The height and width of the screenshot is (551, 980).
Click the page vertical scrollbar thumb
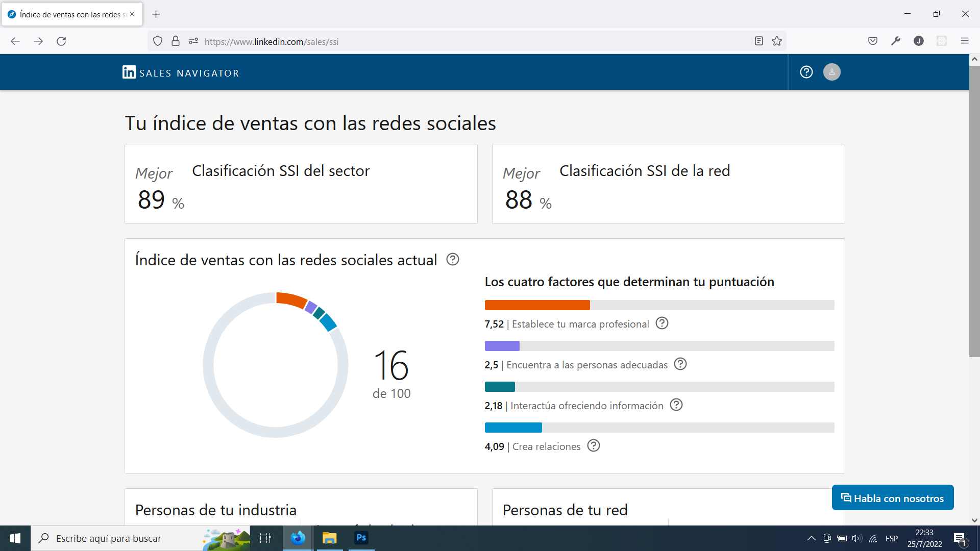tap(974, 211)
